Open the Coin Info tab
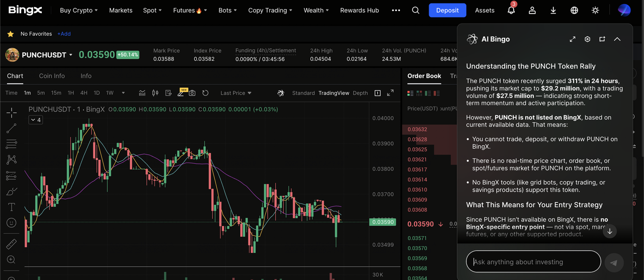Image resolution: width=644 pixels, height=280 pixels. pyautogui.click(x=52, y=76)
